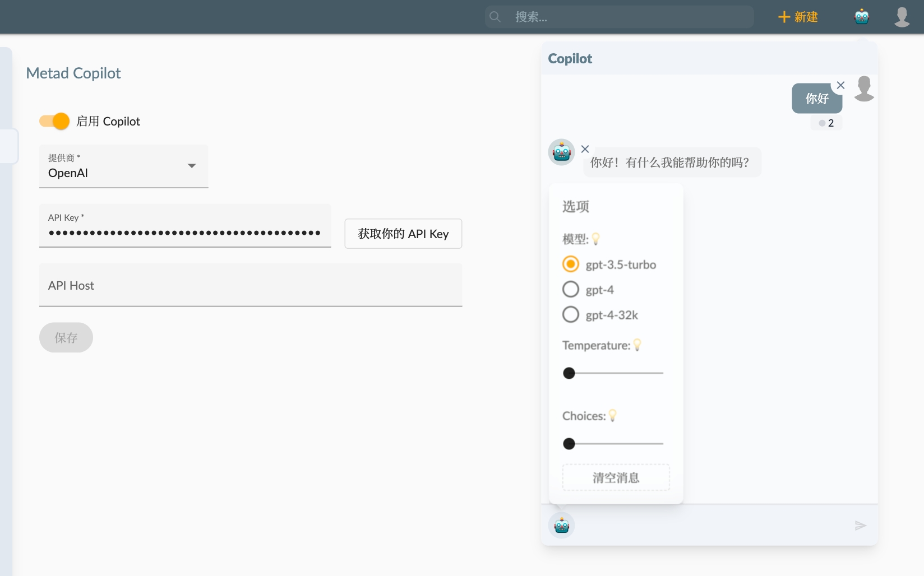Select the gpt-4 model option

pyautogui.click(x=570, y=289)
